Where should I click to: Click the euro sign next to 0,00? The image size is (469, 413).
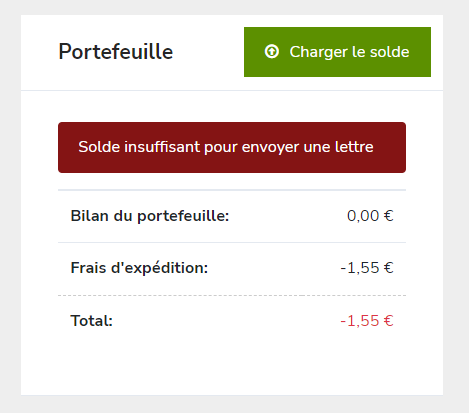[389, 216]
